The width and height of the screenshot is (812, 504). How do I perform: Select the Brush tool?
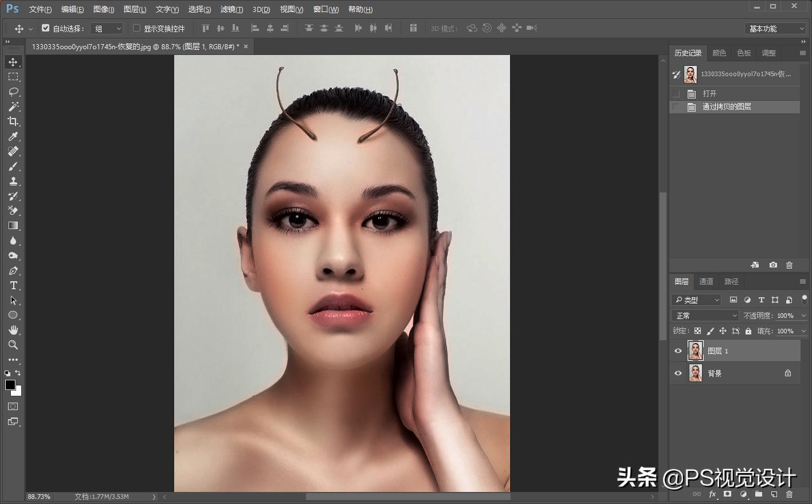point(13,166)
